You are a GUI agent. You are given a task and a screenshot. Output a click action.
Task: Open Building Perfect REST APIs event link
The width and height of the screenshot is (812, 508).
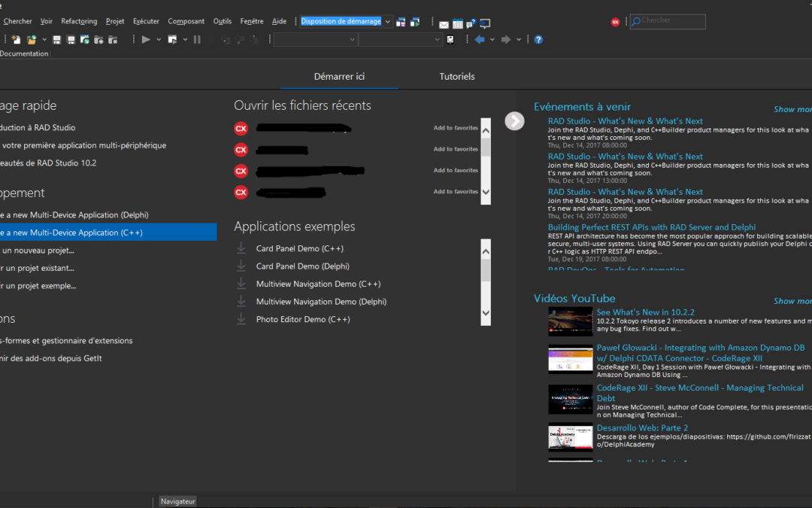(651, 227)
